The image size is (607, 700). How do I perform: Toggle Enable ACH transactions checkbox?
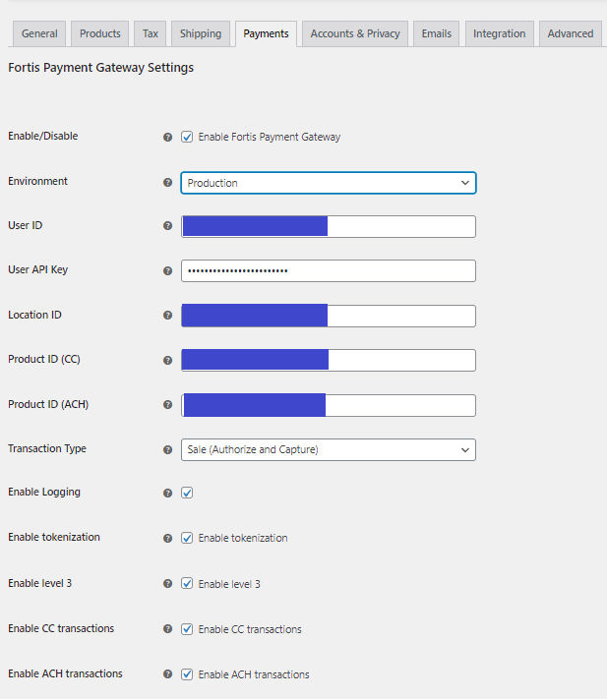187,673
